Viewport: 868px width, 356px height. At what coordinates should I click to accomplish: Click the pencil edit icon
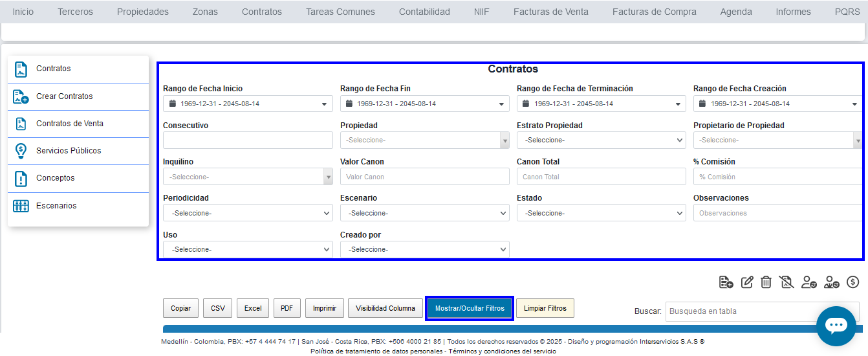747,282
